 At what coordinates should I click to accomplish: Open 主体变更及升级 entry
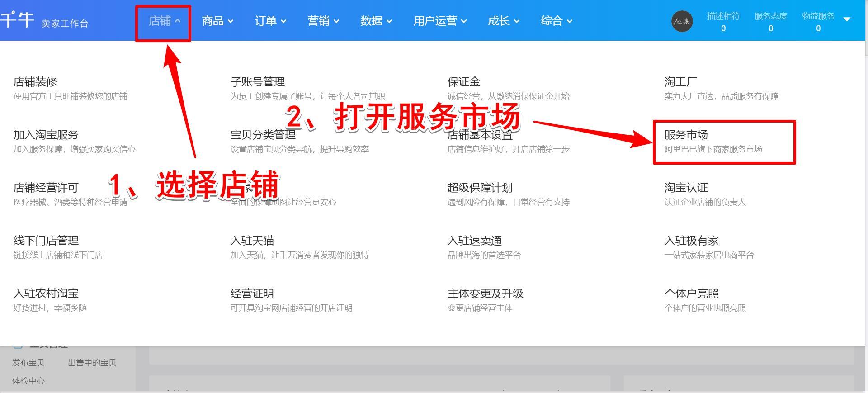(x=486, y=294)
